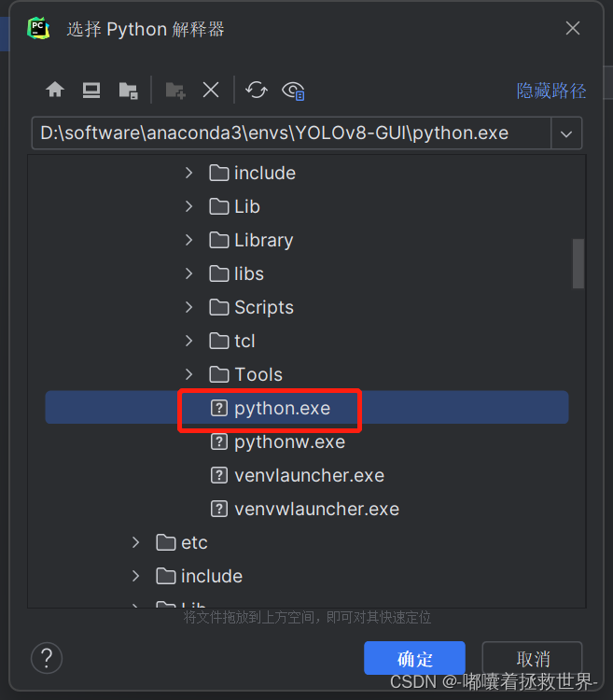
Task: Select pythonw.exe file
Action: [307, 442]
